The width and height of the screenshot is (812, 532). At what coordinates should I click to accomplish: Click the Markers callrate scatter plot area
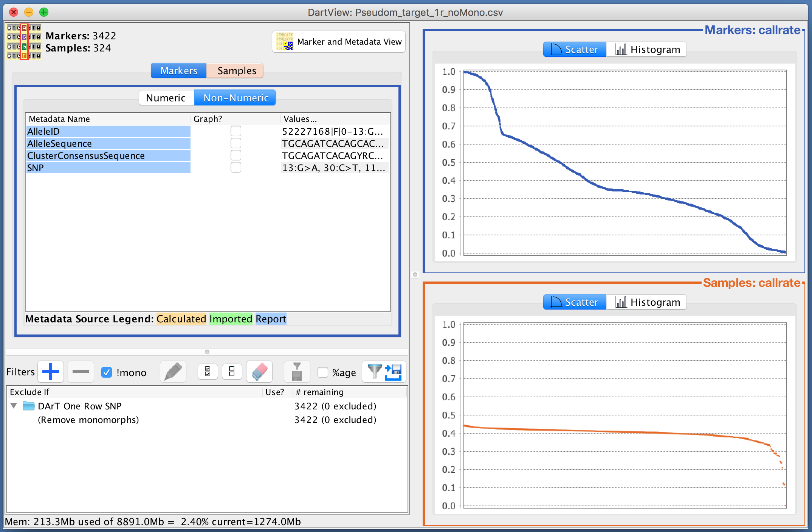[x=625, y=162]
